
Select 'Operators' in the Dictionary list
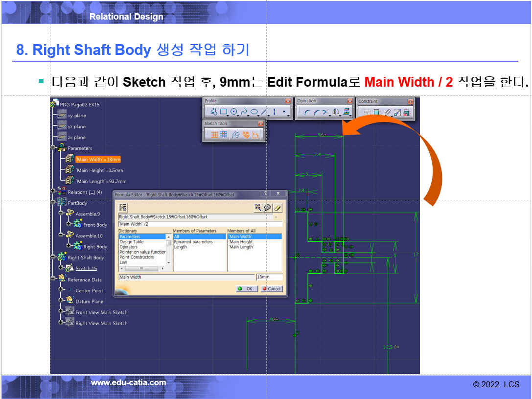tap(129, 247)
